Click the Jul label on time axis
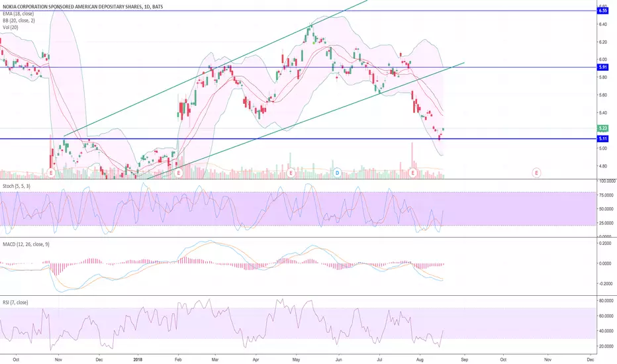The image size is (617, 364). [x=380, y=359]
